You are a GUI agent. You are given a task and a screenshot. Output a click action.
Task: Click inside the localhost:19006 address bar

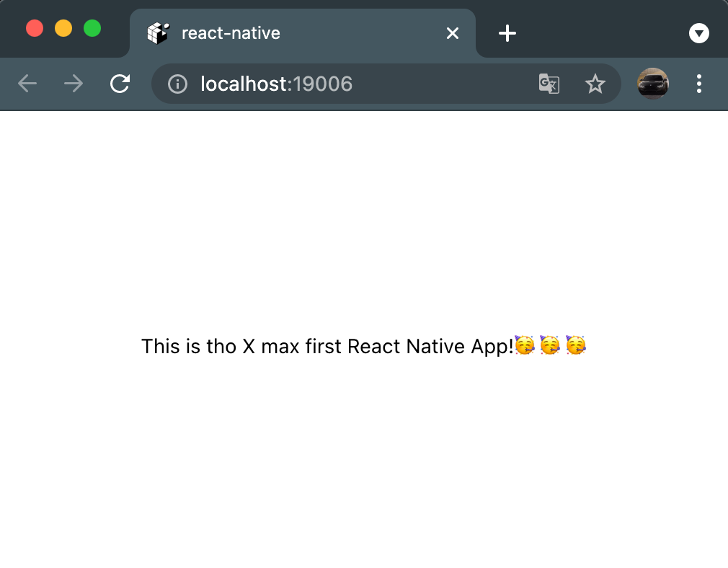point(324,84)
